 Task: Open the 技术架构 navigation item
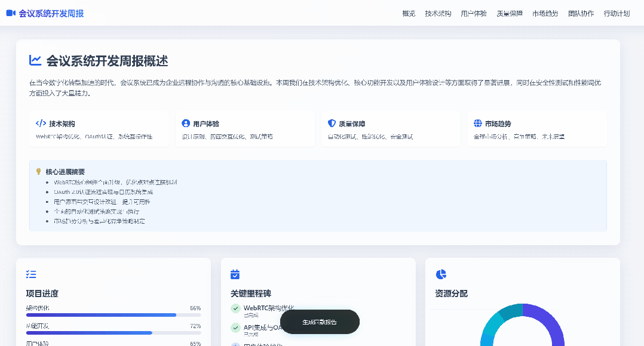[x=438, y=14]
